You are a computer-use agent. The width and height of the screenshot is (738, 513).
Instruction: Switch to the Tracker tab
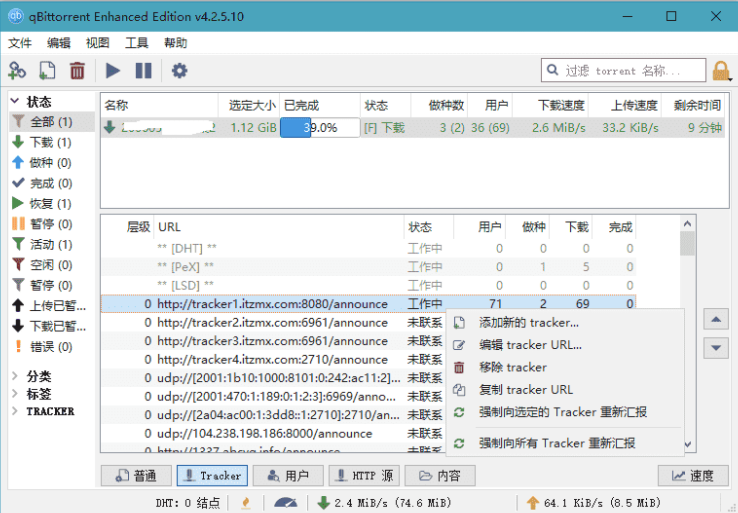212,476
